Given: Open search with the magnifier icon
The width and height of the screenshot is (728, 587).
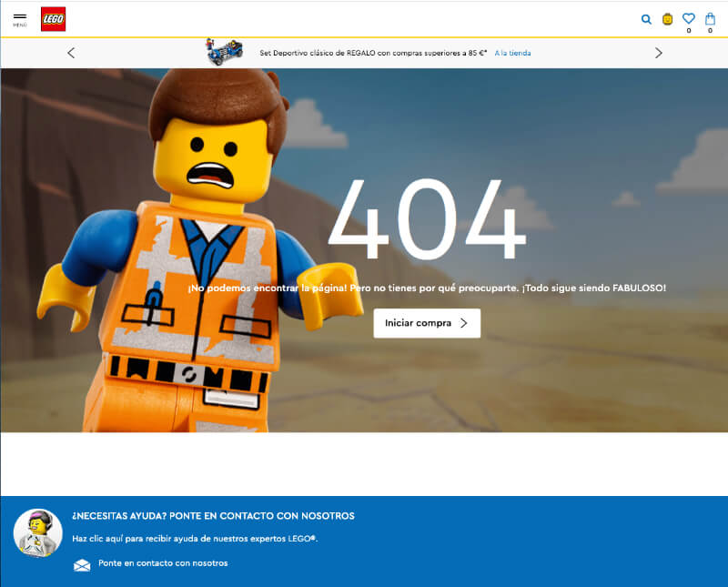Looking at the screenshot, I should [646, 19].
